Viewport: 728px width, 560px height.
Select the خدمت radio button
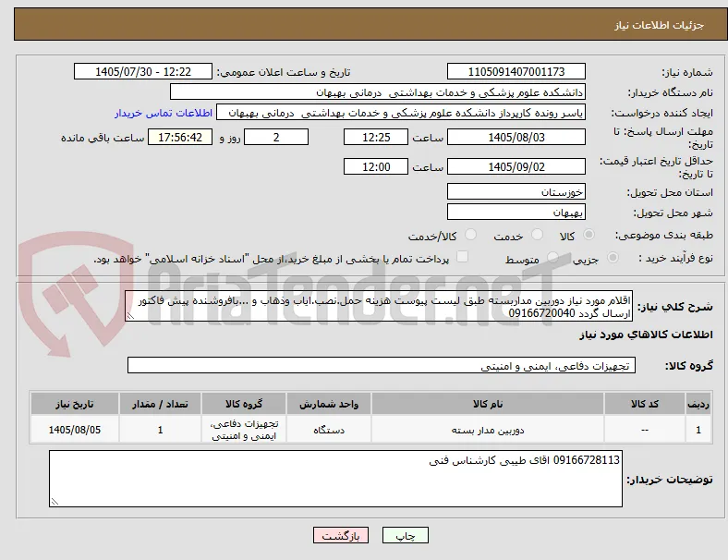(537, 235)
